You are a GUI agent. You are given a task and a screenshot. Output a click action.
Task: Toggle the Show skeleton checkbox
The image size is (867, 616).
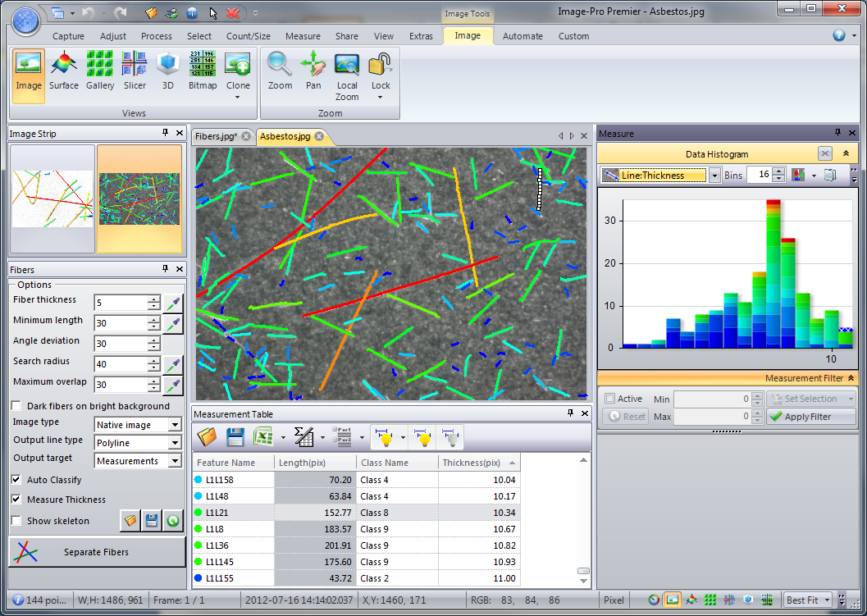(16, 520)
